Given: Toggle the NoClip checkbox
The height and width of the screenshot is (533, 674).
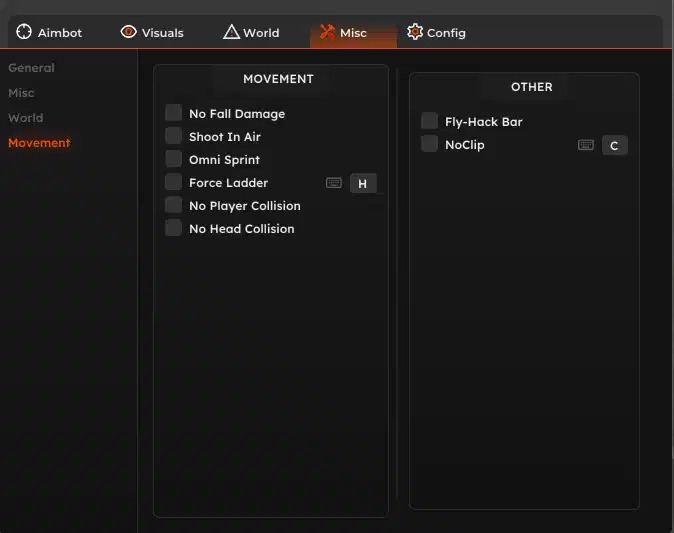Looking at the screenshot, I should (430, 144).
